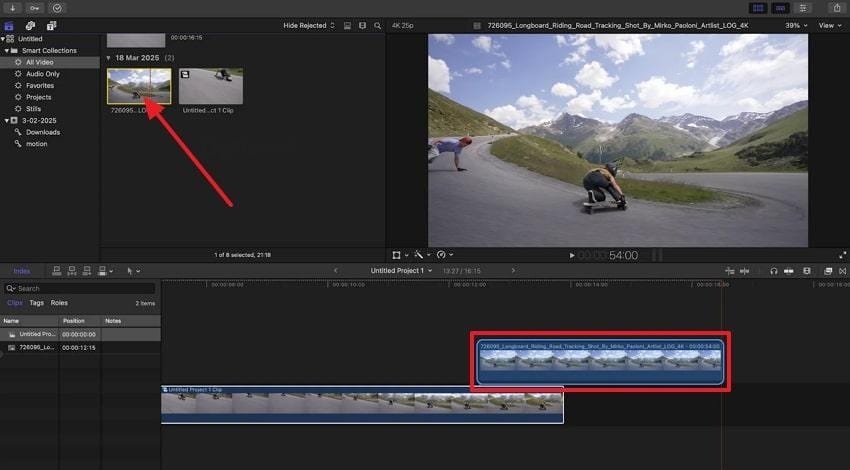This screenshot has height=470, width=850.
Task: Open the enhancements magic wand menu
Action: [x=422, y=255]
